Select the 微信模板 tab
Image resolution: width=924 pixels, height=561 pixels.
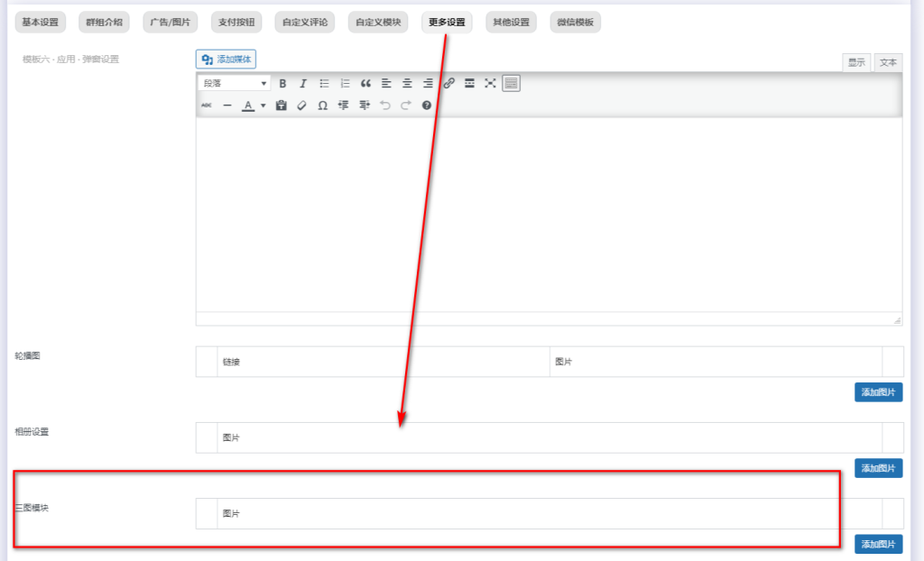point(575,22)
